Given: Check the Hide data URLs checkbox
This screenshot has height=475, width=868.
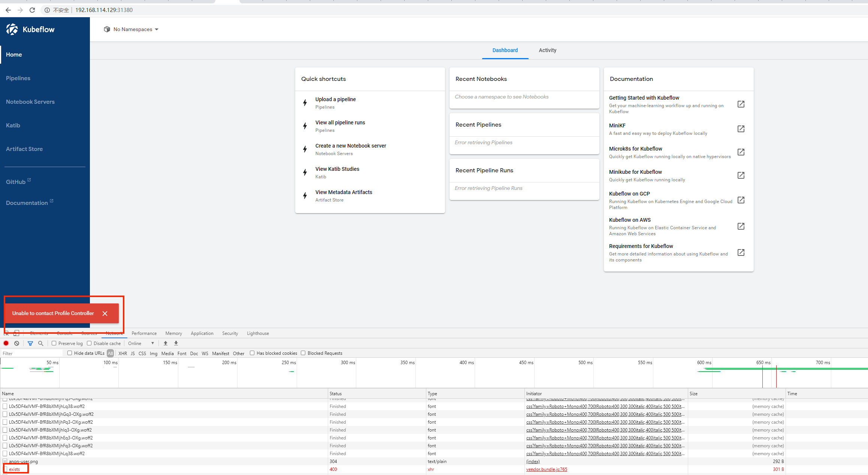Looking at the screenshot, I should tap(70, 353).
